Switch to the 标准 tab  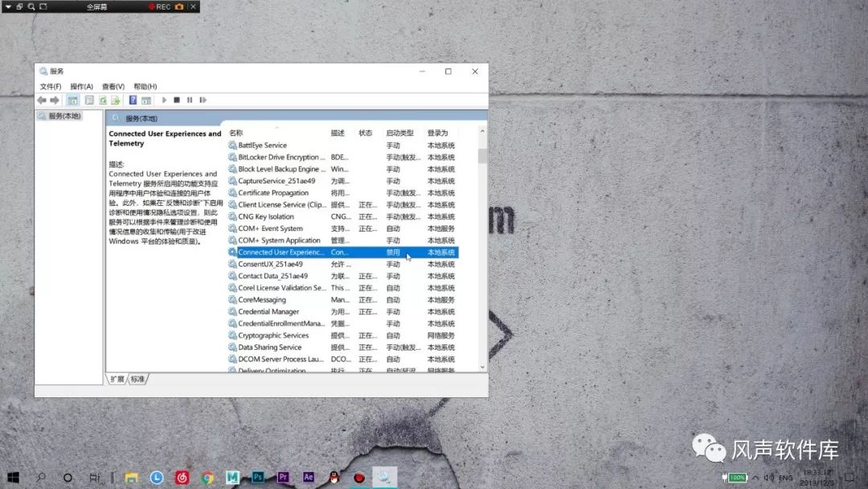pyautogui.click(x=137, y=378)
